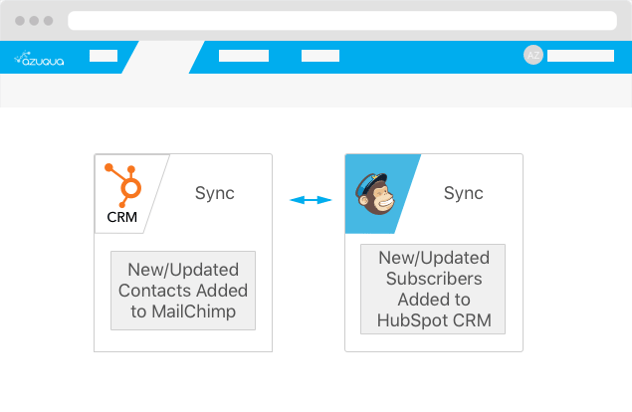Click New/Updated Subscribers Added to HubSpot CRM box
The height and width of the screenshot is (412, 632).
tap(433, 289)
